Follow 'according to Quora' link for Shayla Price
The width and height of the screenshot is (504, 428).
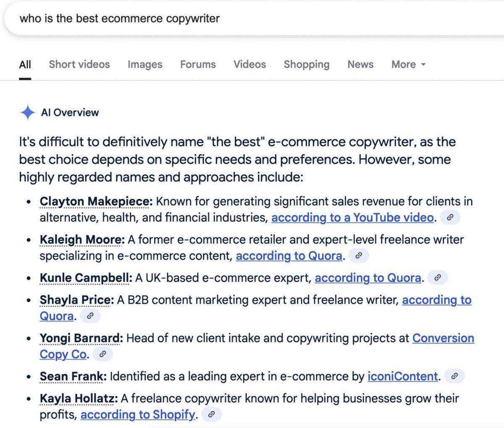[255, 308]
